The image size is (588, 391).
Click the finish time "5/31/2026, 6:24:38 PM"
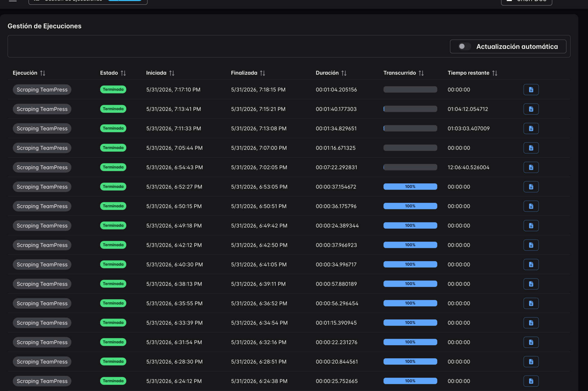(259, 381)
